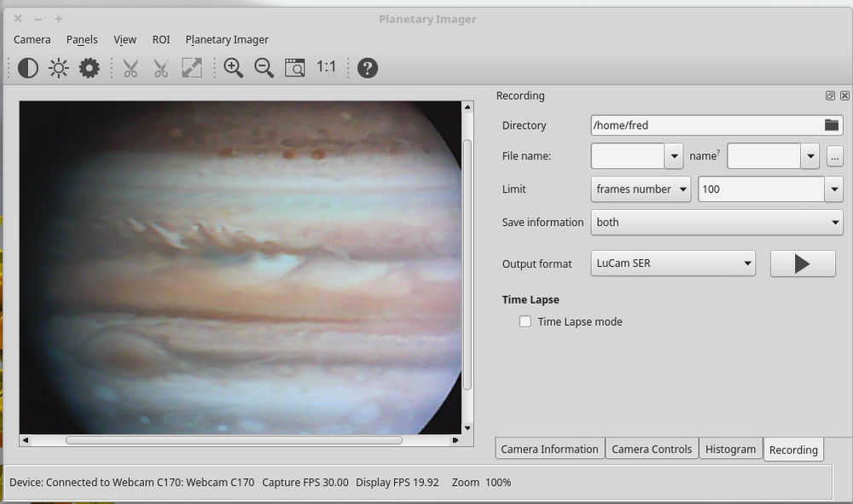Activate the zoom in magnifier icon

(x=233, y=67)
